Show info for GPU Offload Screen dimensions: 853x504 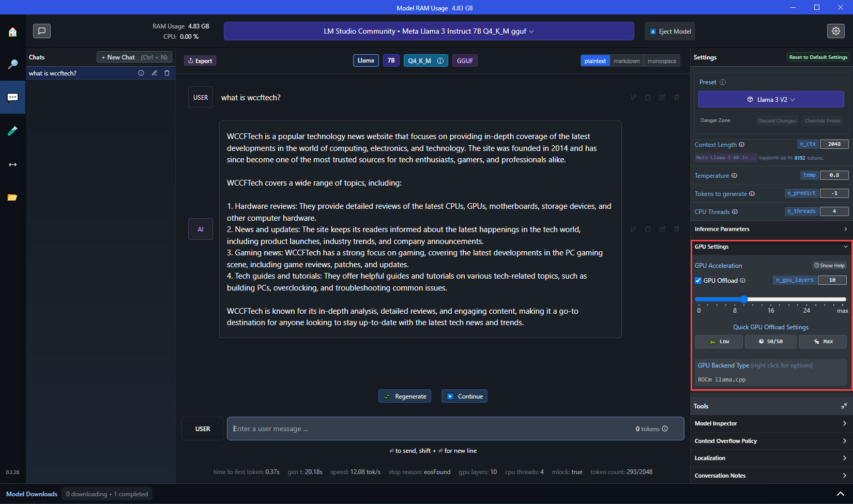743,281
